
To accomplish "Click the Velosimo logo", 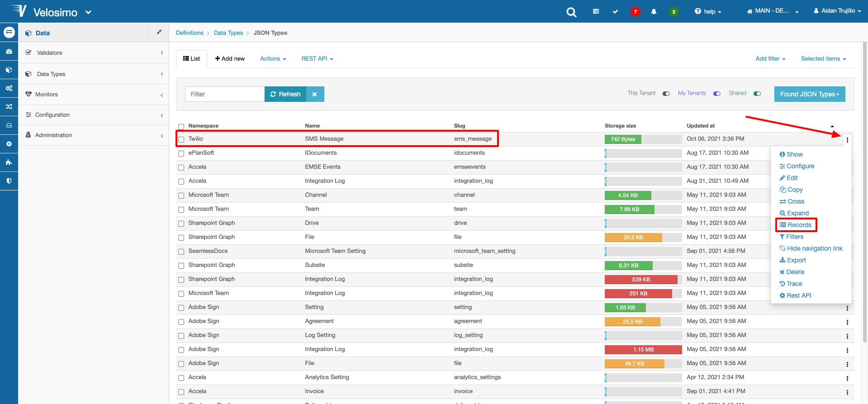I will [x=43, y=11].
